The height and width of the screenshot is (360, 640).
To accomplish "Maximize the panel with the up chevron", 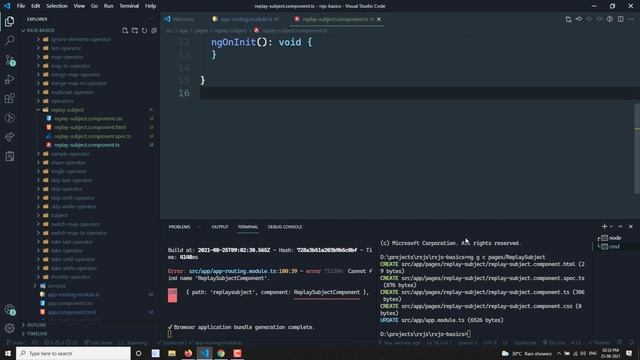I will (x=620, y=227).
